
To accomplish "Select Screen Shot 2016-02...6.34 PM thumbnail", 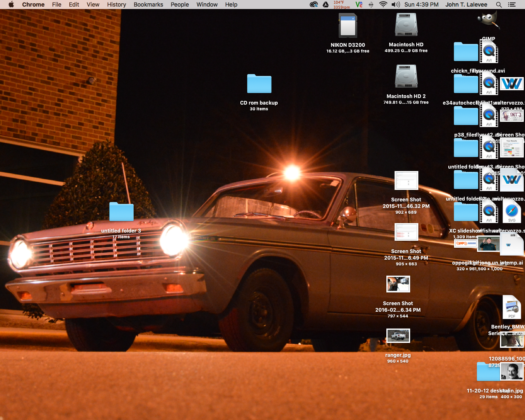I will click(398, 284).
